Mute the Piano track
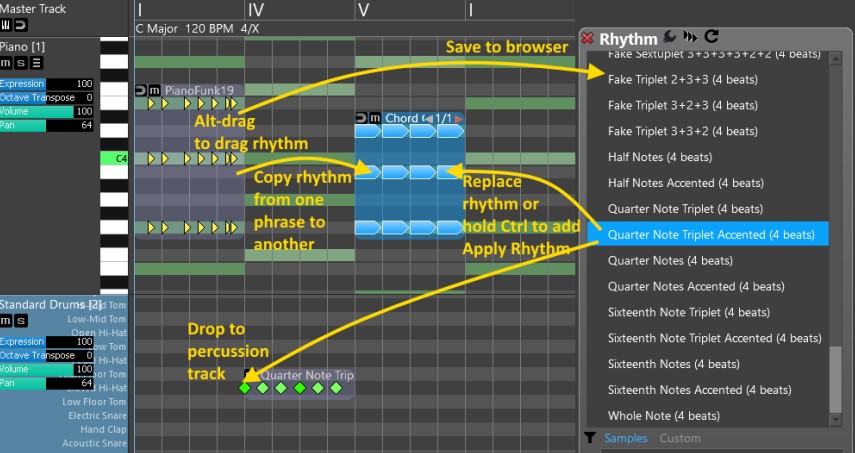This screenshot has height=453, width=855. coord(6,63)
